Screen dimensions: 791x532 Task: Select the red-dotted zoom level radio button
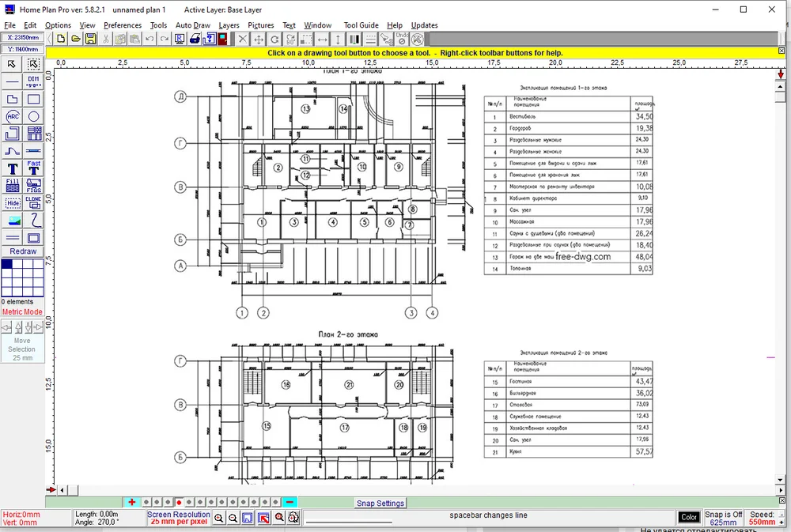tap(180, 502)
